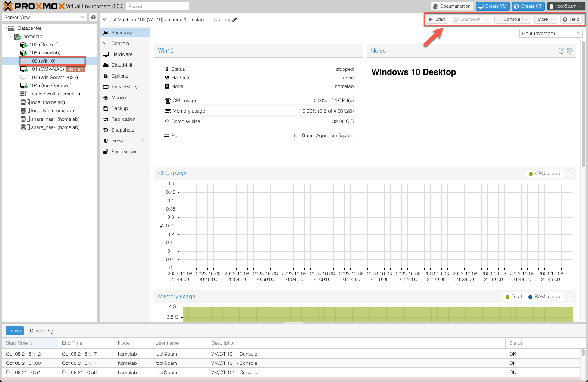Image resolution: width=588 pixels, height=382 pixels.
Task: Open the Console section in sidebar
Action: click(125, 44)
